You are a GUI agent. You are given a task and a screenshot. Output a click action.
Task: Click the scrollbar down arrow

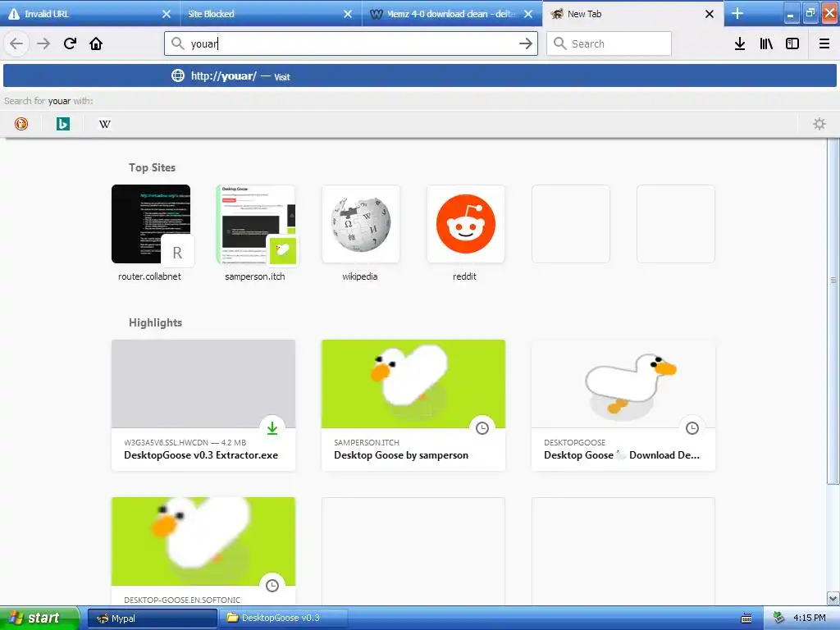click(833, 598)
